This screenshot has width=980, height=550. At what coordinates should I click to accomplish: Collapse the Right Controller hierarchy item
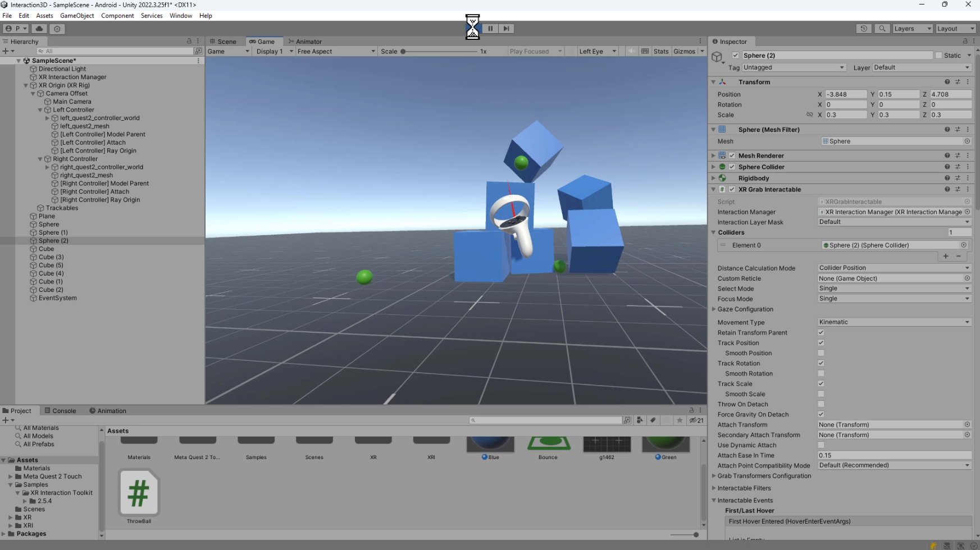pos(40,159)
